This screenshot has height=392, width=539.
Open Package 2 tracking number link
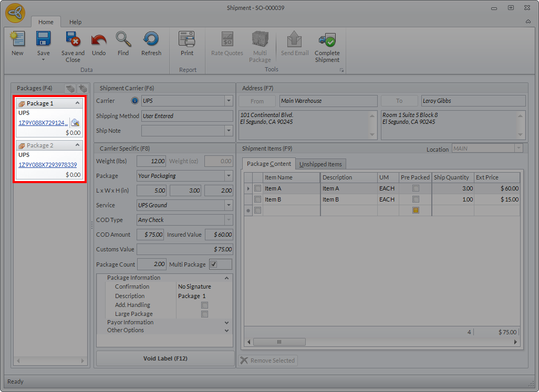pos(48,165)
